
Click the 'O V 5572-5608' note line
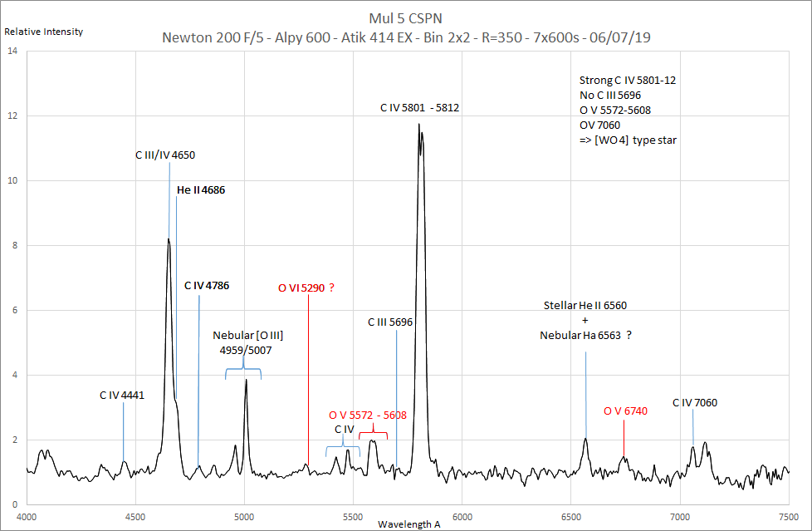point(614,110)
